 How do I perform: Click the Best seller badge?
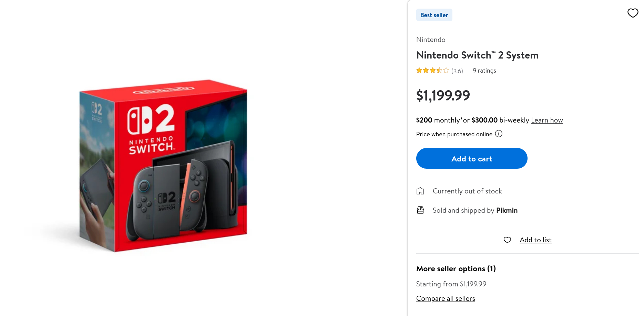click(434, 15)
